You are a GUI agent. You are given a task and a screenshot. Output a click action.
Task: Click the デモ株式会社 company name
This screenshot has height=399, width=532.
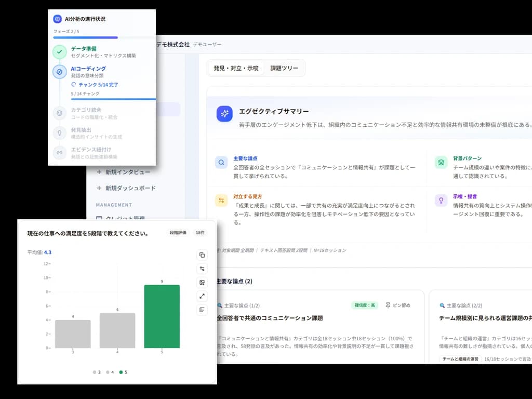(172, 45)
